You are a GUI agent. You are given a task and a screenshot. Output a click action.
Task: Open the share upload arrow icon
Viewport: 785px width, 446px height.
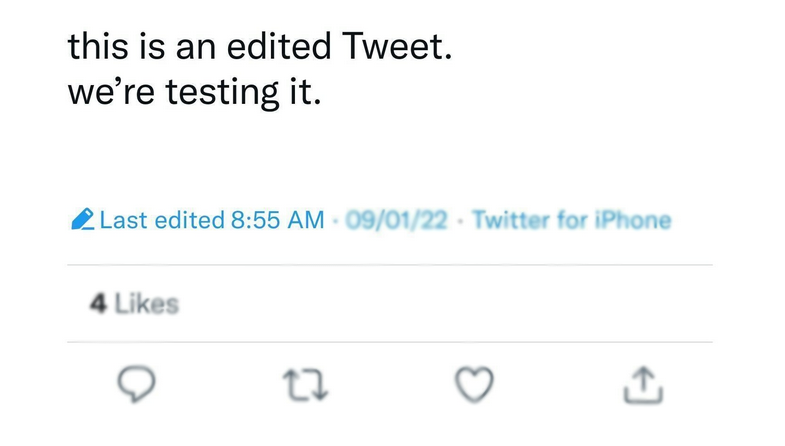coord(643,384)
